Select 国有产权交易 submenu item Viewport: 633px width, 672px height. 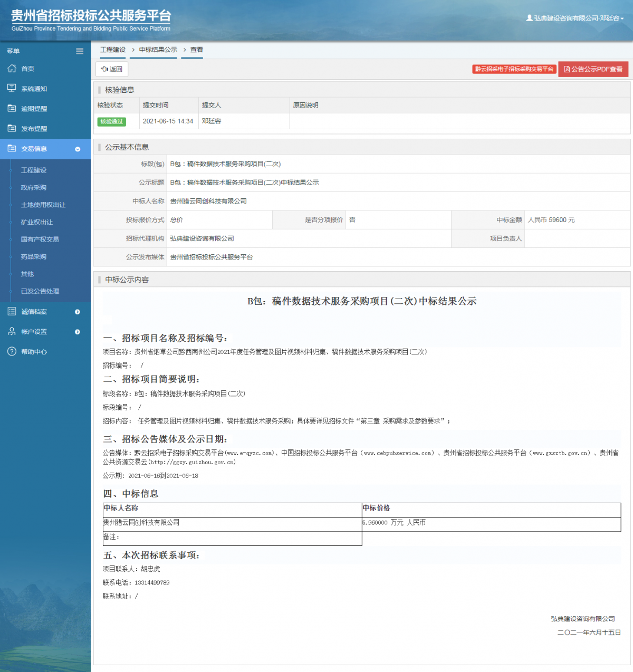click(x=40, y=239)
